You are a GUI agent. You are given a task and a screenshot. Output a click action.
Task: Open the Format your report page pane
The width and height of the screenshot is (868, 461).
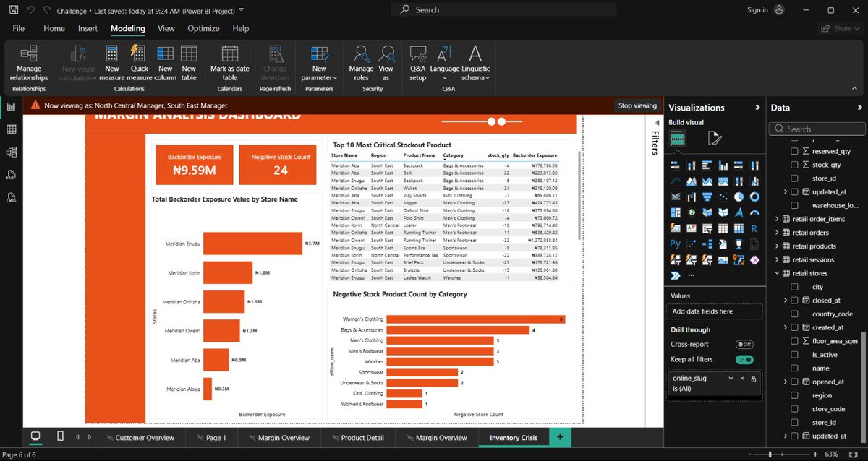pyautogui.click(x=714, y=139)
